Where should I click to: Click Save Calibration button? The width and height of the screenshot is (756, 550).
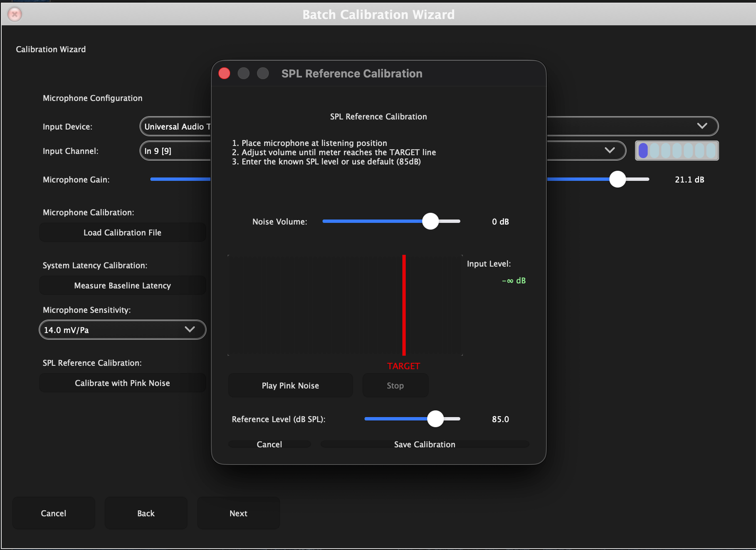click(x=424, y=445)
